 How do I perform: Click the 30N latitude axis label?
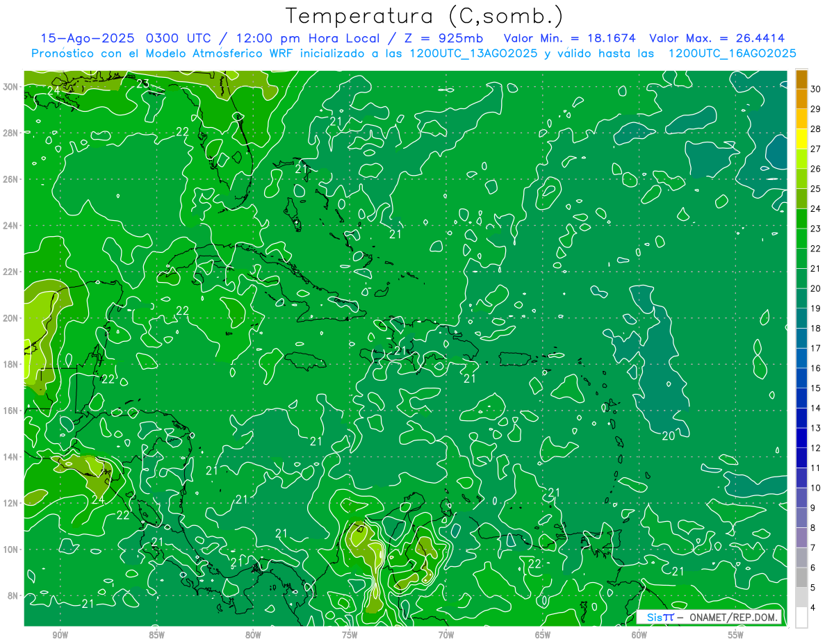point(10,86)
